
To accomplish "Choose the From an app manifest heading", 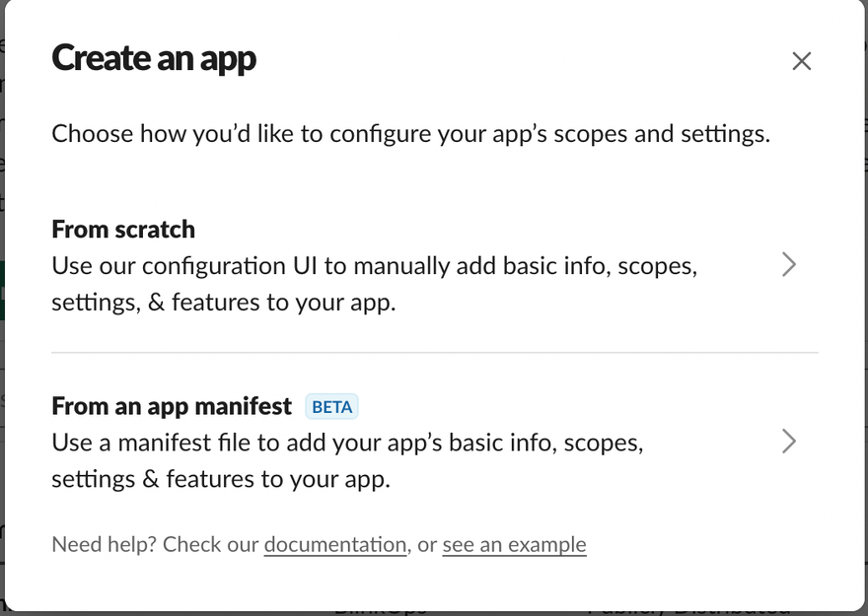I will click(172, 406).
